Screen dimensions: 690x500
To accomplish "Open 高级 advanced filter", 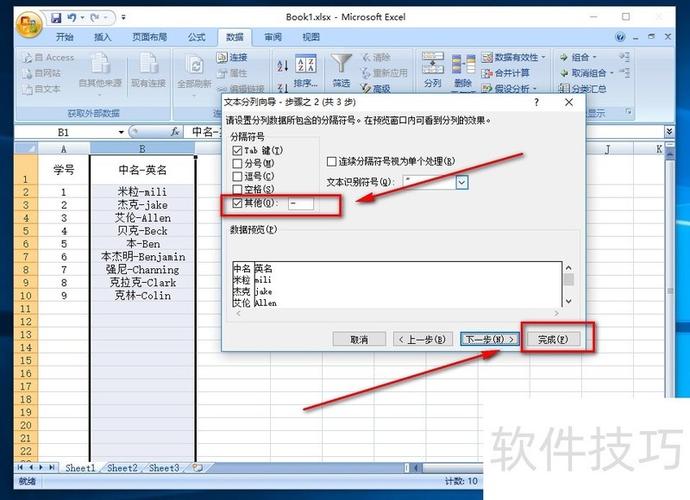I will coord(376,88).
